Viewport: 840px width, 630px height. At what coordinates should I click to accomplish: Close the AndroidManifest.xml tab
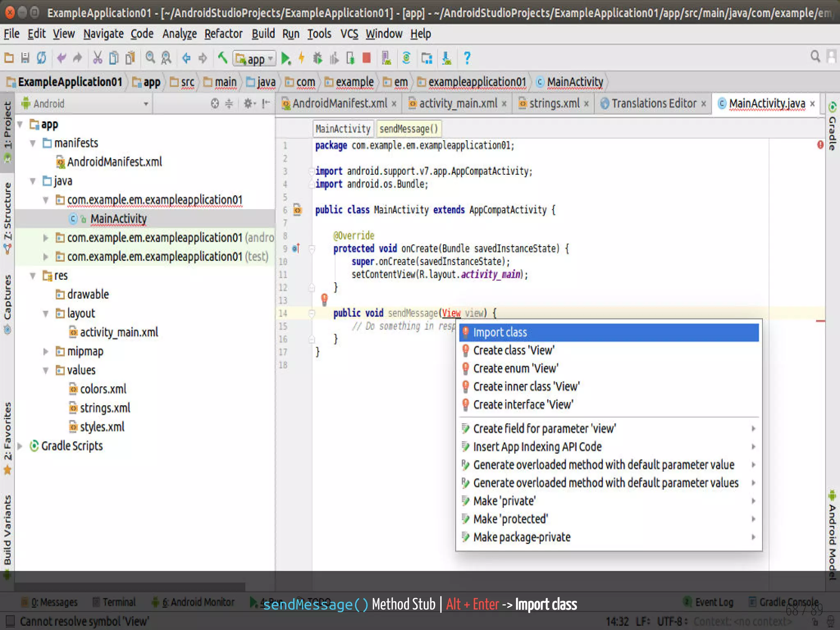(394, 104)
